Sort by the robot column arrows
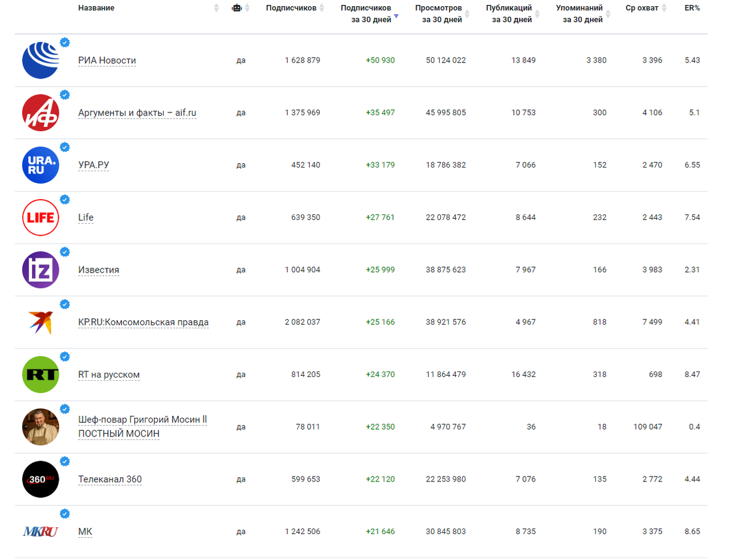Image resolution: width=742 pixels, height=560 pixels. point(247,8)
